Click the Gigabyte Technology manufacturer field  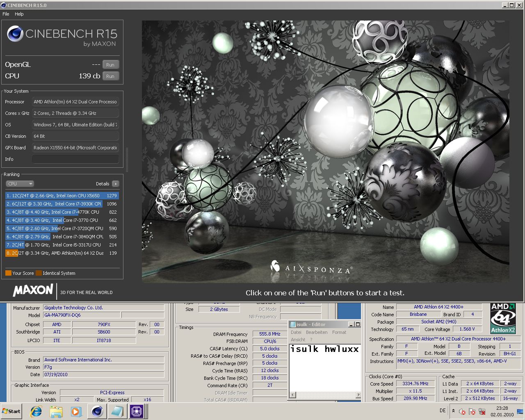coord(104,308)
